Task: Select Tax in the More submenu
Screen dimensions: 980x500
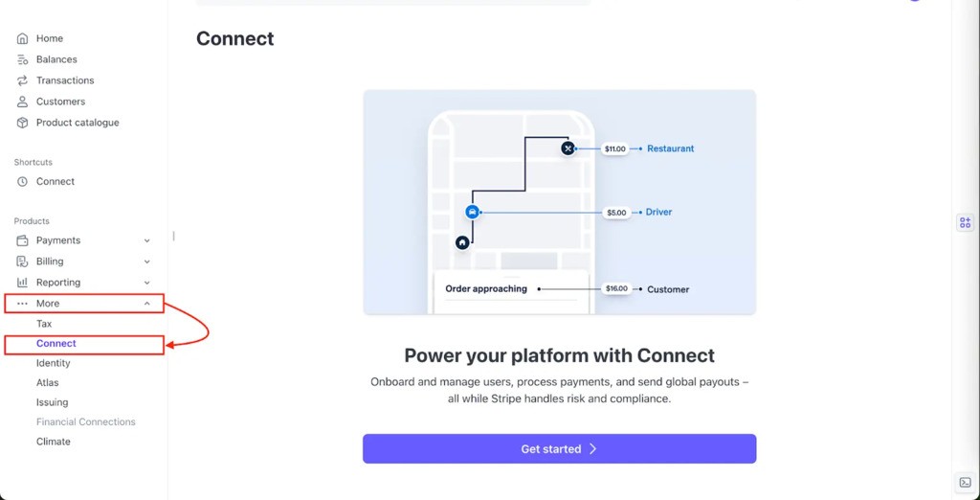Action: [44, 324]
